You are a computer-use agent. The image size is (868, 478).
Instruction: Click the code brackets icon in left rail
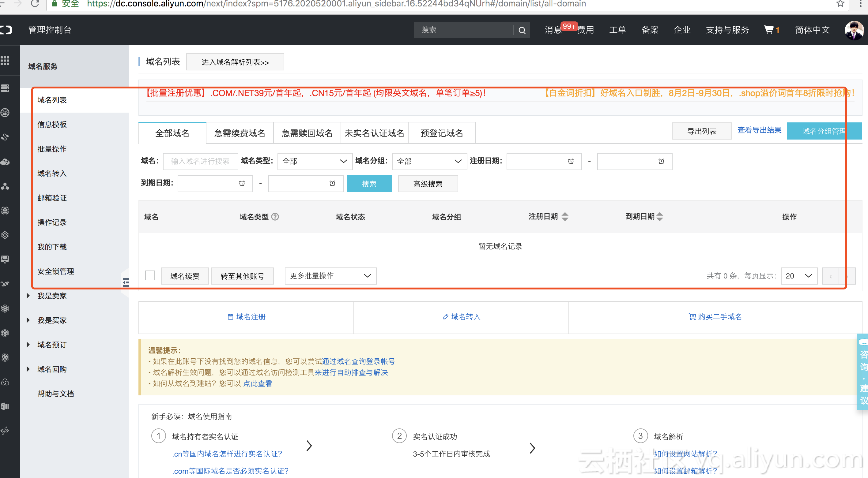[x=5, y=431]
